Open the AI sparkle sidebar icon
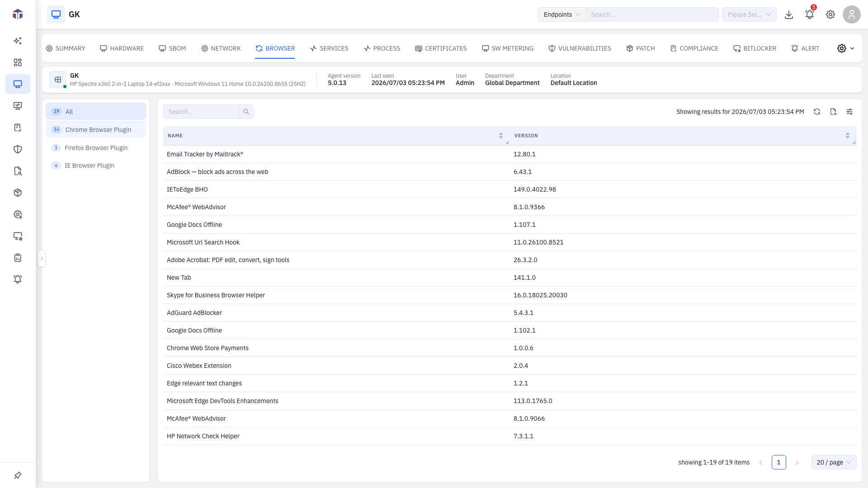Viewport: 868px width, 488px height. pyautogui.click(x=18, y=41)
